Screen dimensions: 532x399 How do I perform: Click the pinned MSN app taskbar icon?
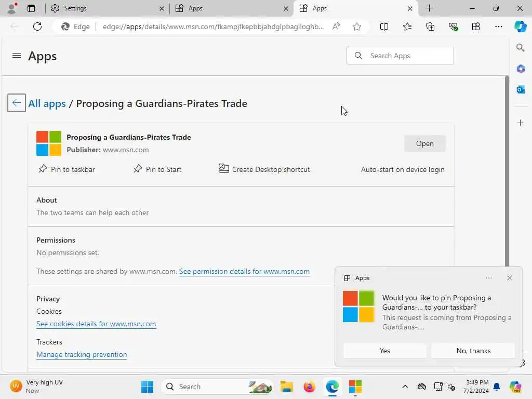click(x=355, y=387)
